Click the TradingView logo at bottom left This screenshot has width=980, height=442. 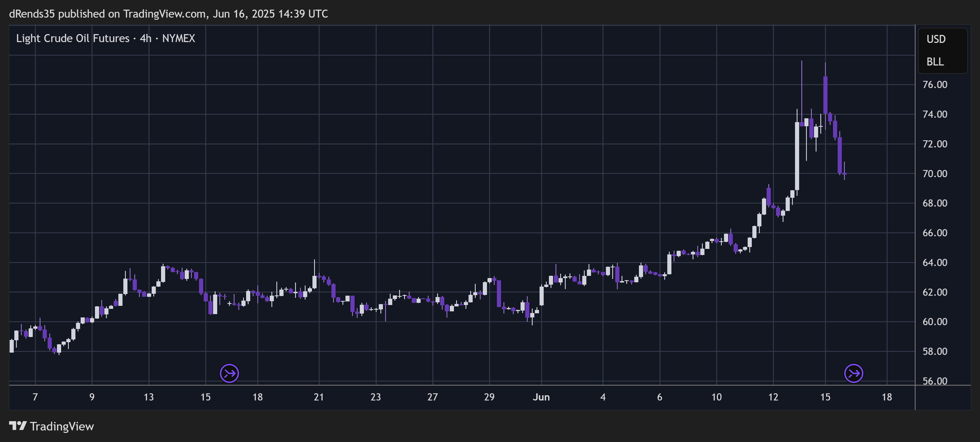pyautogui.click(x=51, y=426)
